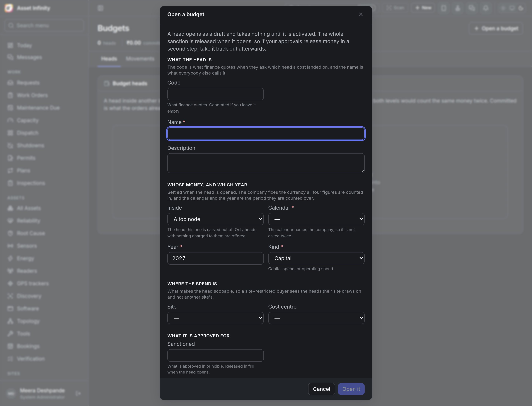The width and height of the screenshot is (532, 406).
Task: Click the Code input field
Action: coord(215,94)
